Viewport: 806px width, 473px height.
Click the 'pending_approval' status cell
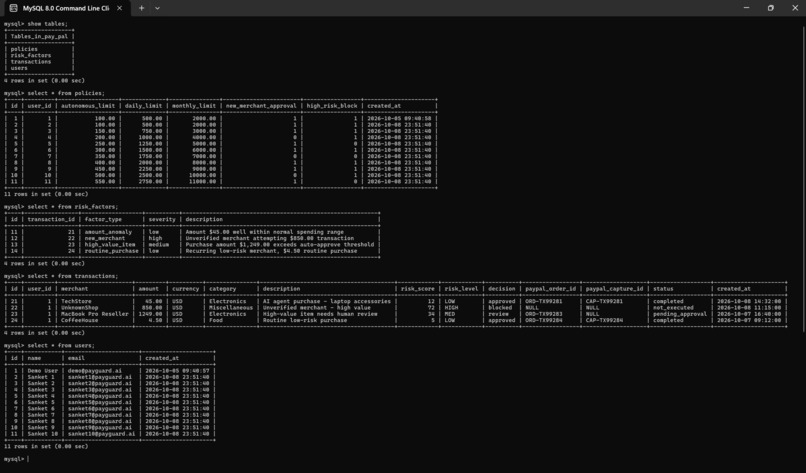[680, 314]
